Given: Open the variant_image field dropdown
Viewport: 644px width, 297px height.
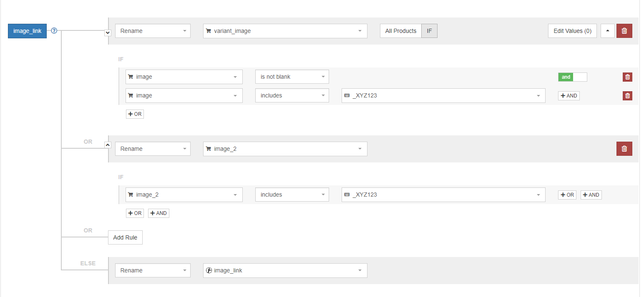Looking at the screenshot, I should coord(285,31).
